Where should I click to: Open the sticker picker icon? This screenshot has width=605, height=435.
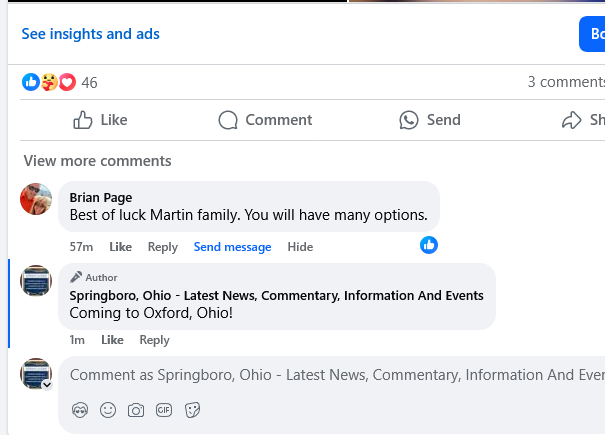(x=192, y=410)
